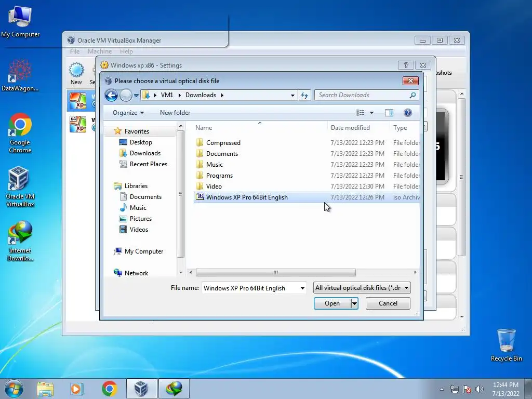Viewport: 532px width, 399px height.
Task: Click New icon in VirtualBox toolbar
Action: point(76,74)
